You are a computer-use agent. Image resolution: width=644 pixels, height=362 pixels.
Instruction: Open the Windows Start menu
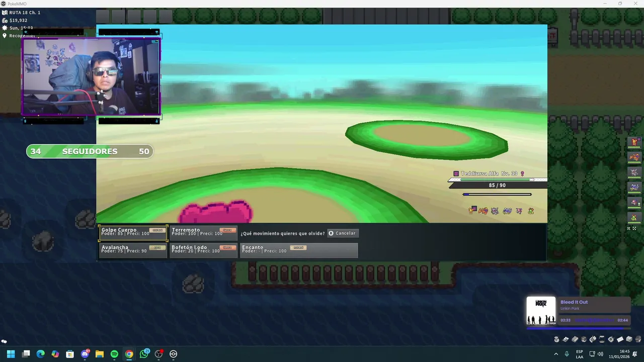pyautogui.click(x=11, y=354)
